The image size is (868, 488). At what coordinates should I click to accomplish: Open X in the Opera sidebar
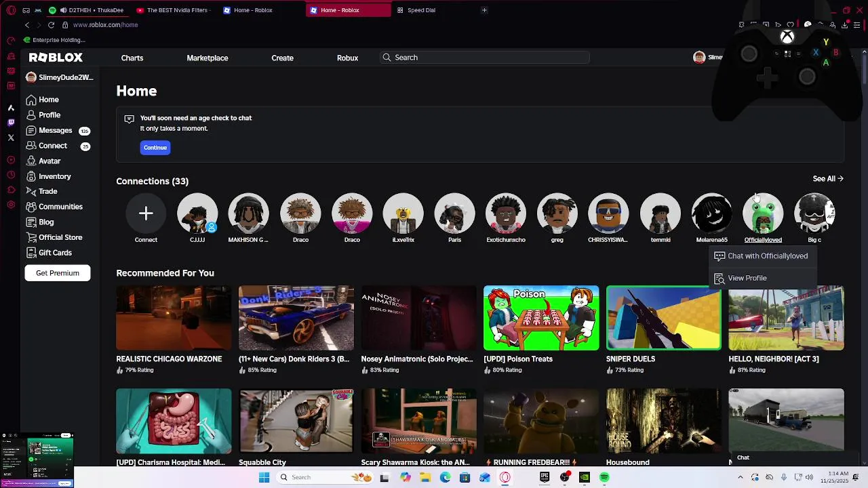pos(11,138)
